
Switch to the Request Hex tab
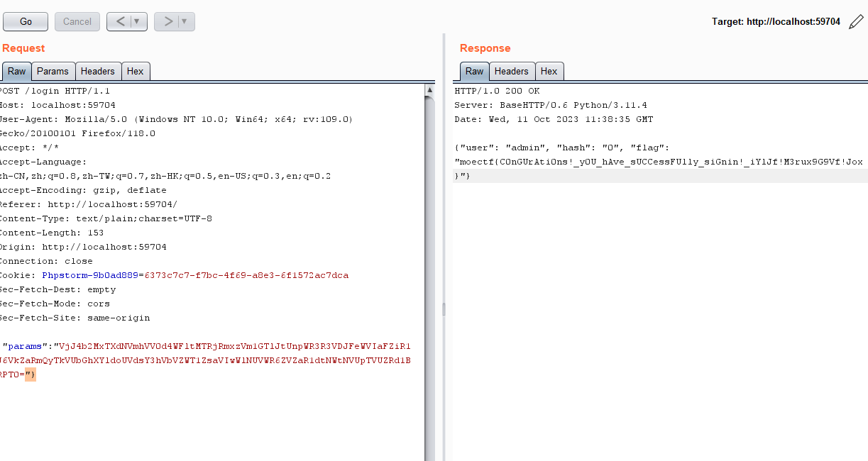coord(135,71)
